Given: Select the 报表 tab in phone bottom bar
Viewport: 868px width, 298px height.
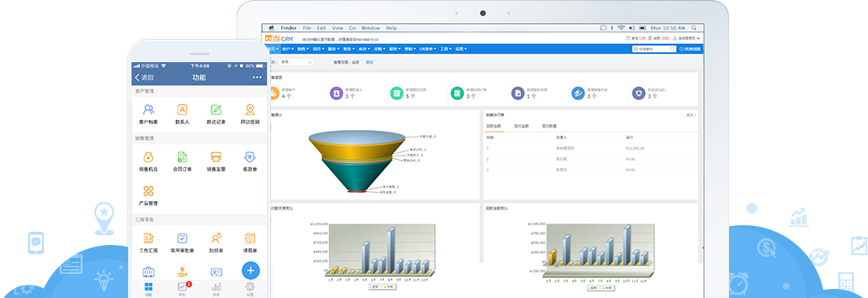Looking at the screenshot, I should point(217,289).
